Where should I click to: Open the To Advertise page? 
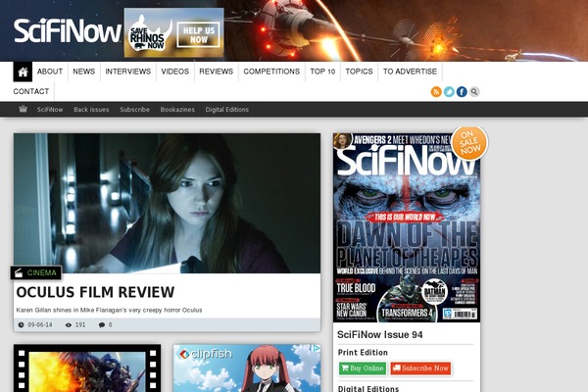(x=410, y=72)
